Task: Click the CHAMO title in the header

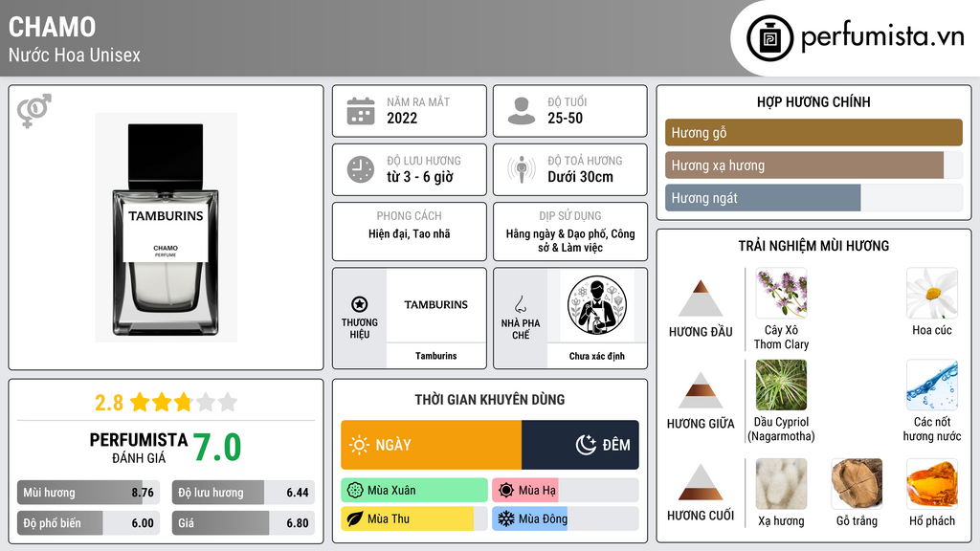Action: coord(53,28)
